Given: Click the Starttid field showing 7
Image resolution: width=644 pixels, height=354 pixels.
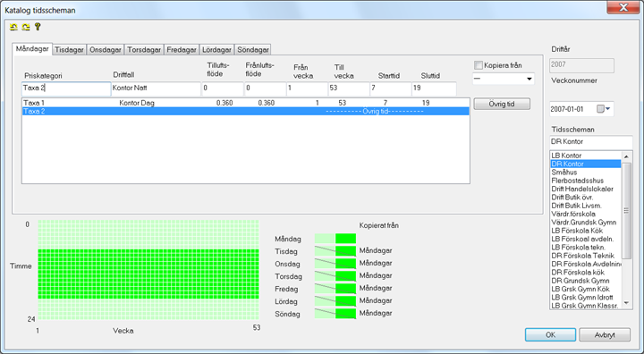Looking at the screenshot, I should coord(391,88).
